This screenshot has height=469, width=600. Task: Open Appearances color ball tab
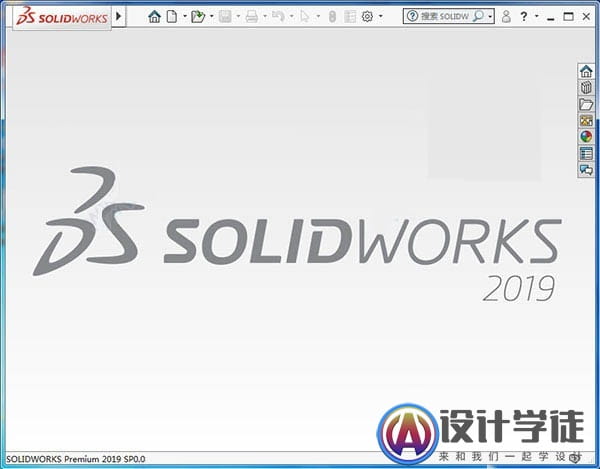(586, 137)
